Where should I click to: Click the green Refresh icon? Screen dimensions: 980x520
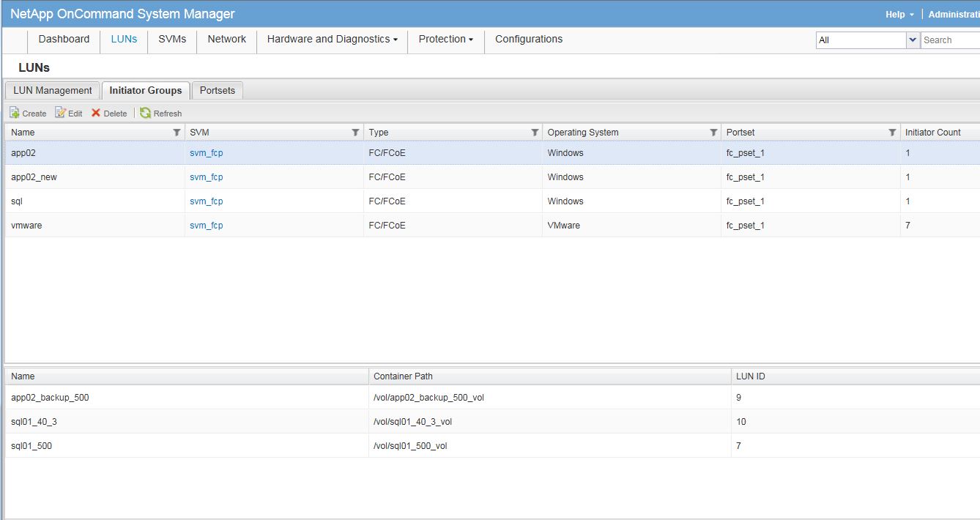(x=146, y=113)
